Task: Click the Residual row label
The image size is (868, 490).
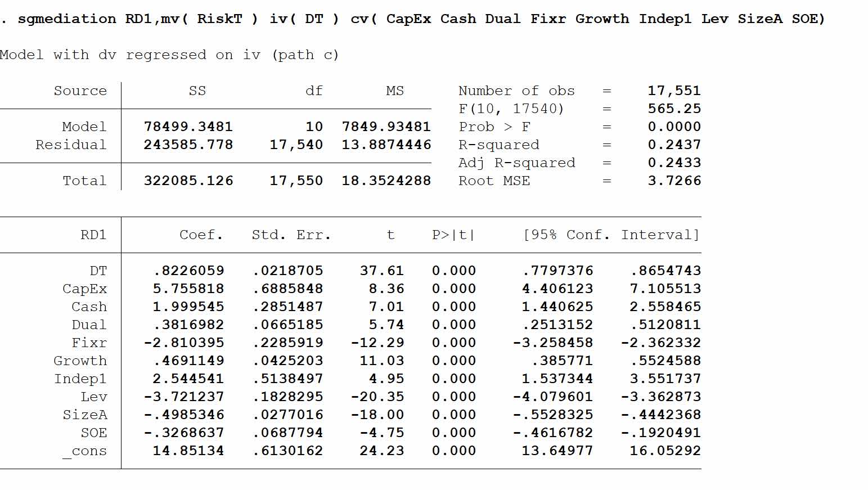Action: point(71,145)
